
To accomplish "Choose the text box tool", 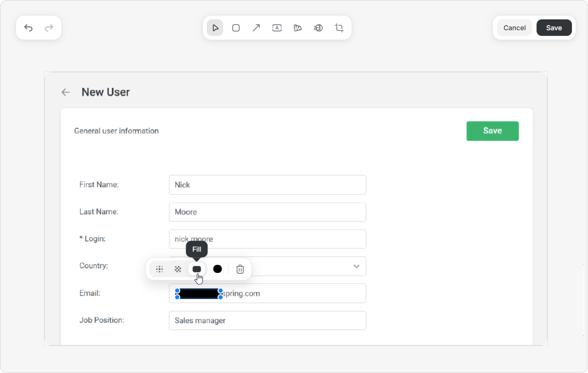I will [x=277, y=28].
